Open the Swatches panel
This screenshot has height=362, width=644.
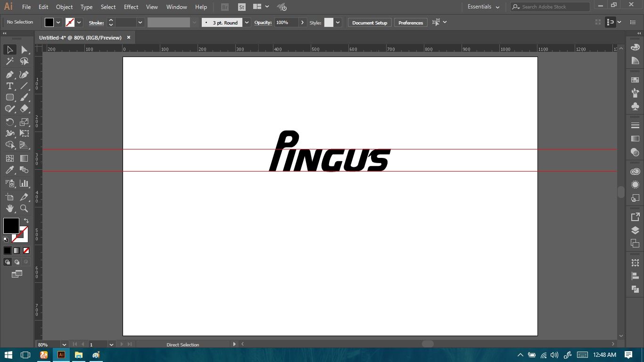(635, 80)
